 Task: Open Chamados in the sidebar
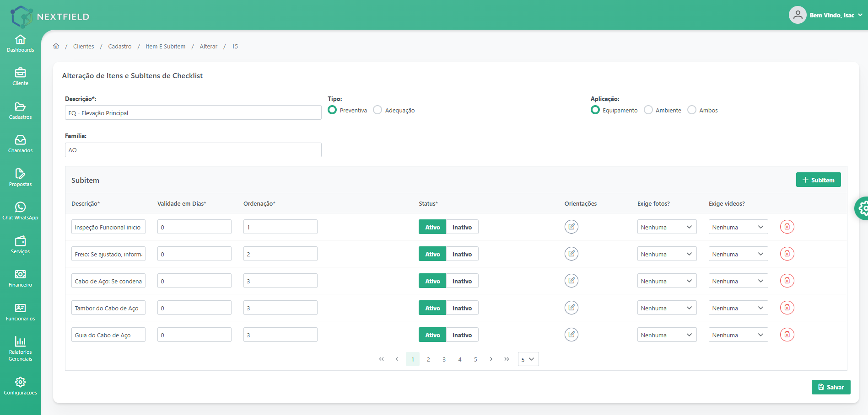[x=20, y=144]
